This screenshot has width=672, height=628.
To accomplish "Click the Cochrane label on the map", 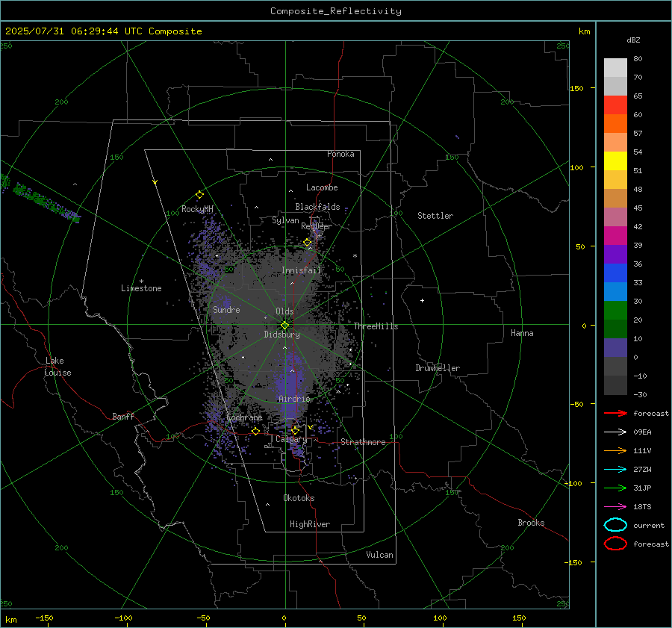I will [x=244, y=417].
